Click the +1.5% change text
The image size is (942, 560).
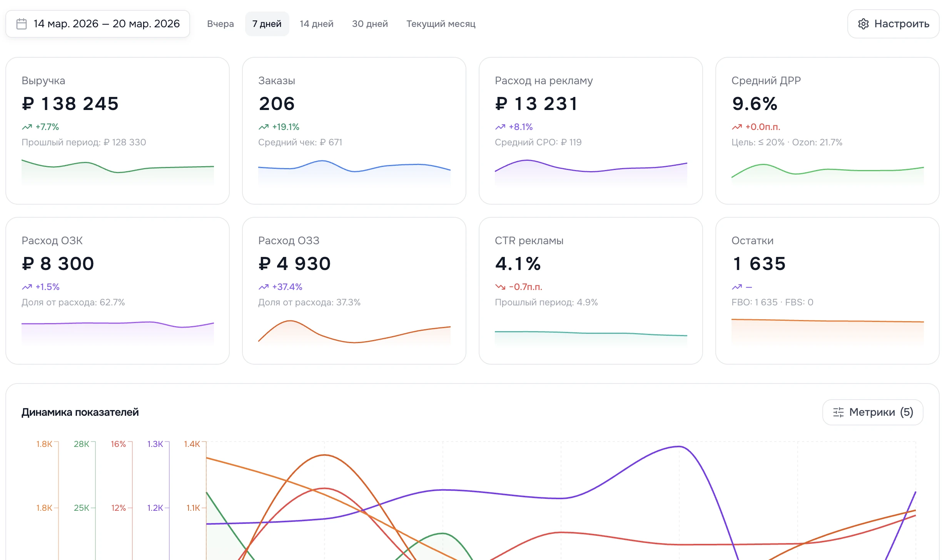(x=48, y=287)
